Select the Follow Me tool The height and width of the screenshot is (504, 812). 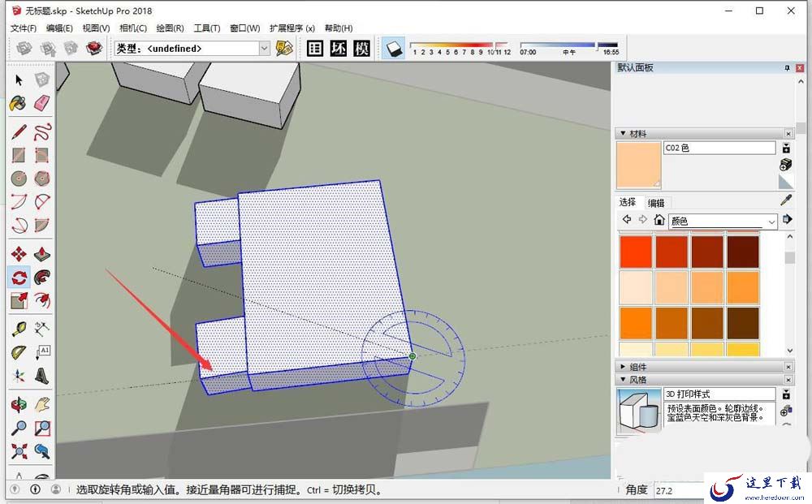click(x=42, y=278)
